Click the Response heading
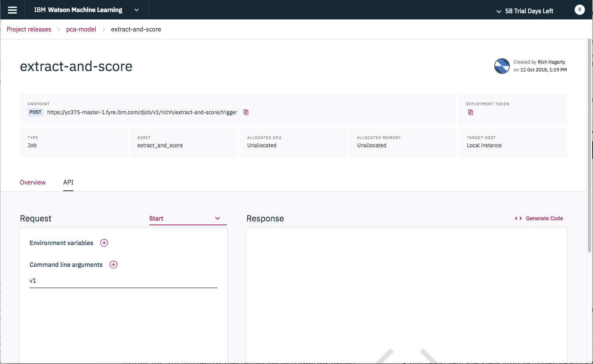Viewport: 593px width, 364px height. point(265,219)
